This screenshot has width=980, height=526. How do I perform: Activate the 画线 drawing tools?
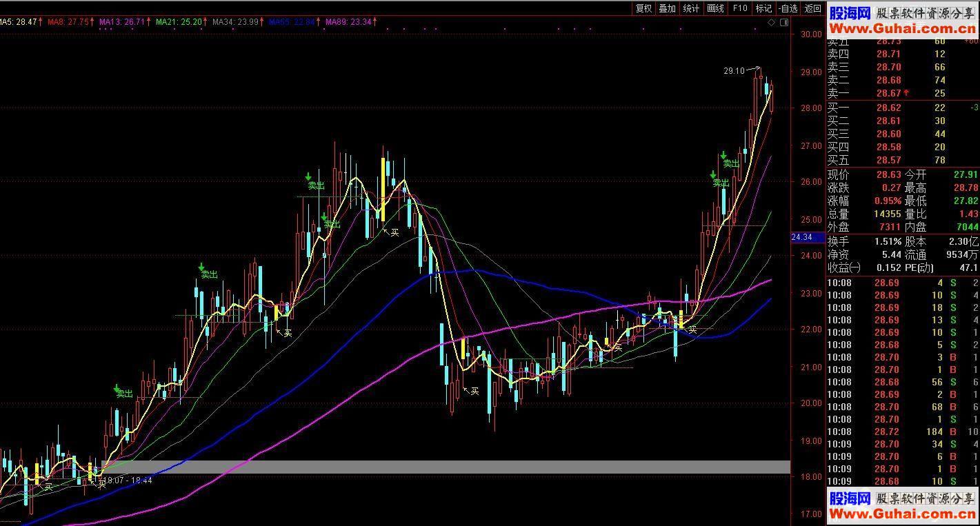tap(715, 8)
